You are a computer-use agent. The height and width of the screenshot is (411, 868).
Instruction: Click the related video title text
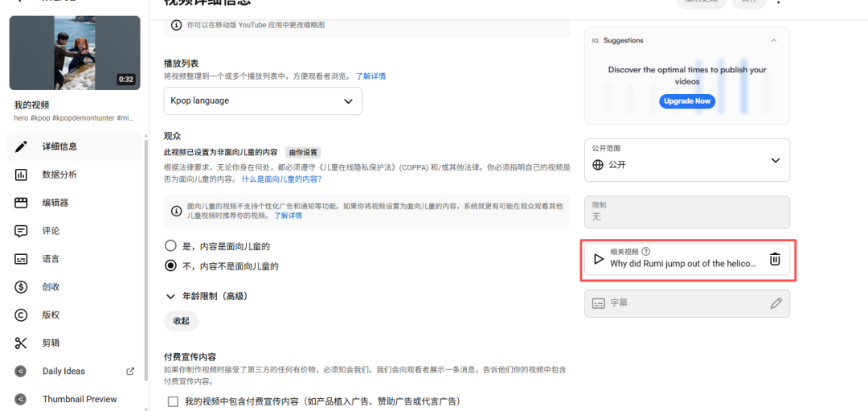click(x=683, y=264)
